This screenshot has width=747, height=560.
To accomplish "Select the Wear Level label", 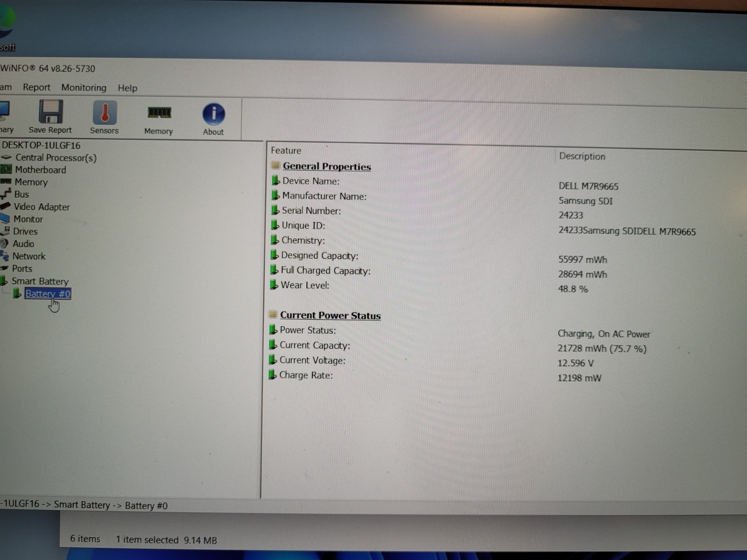I will 305,285.
